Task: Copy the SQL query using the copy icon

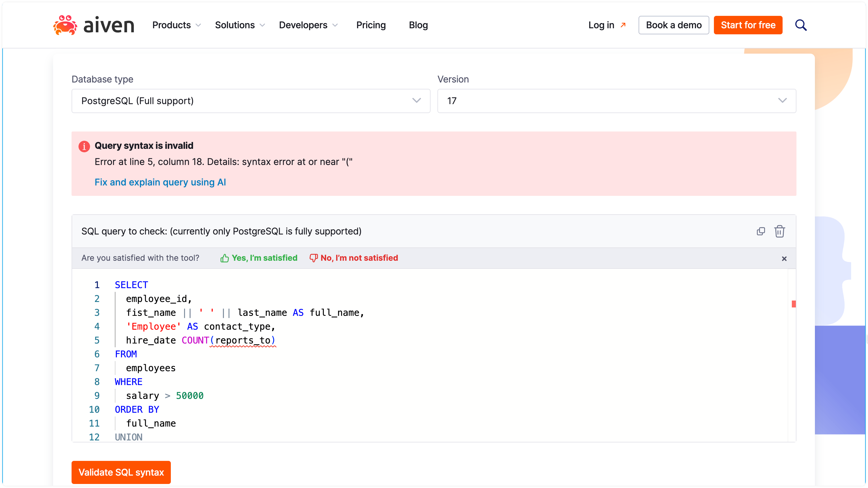Action: [761, 231]
